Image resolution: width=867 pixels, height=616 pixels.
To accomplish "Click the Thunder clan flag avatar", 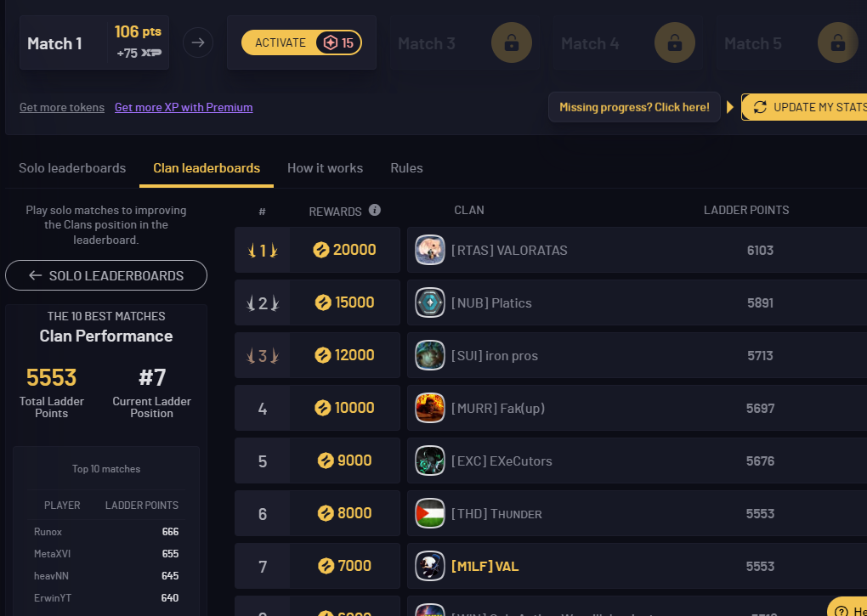I will click(x=430, y=513).
